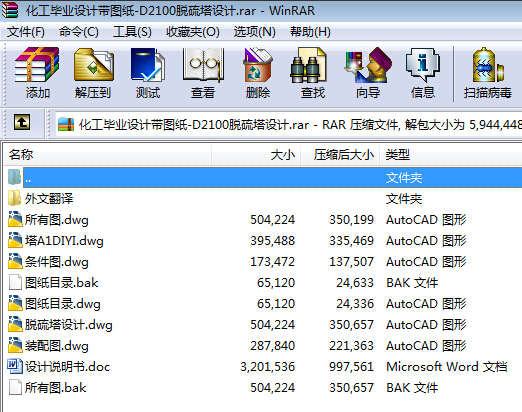Click the 图纸目录.dwg file icon
The width and height of the screenshot is (522, 412).
click(15, 303)
